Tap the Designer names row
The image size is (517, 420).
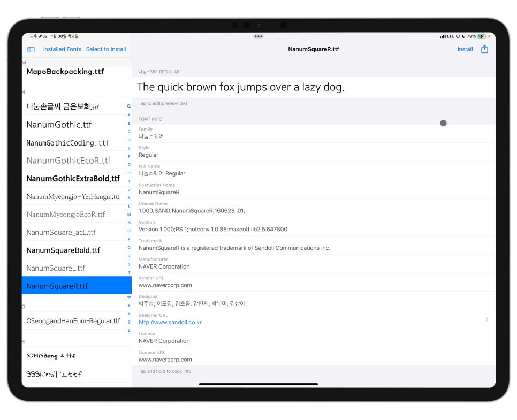(x=314, y=301)
